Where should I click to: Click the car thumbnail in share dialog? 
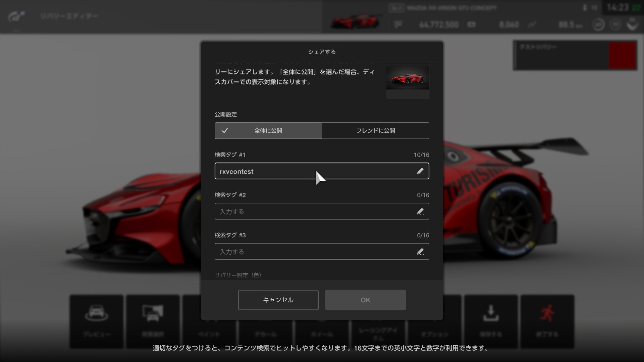point(408,78)
